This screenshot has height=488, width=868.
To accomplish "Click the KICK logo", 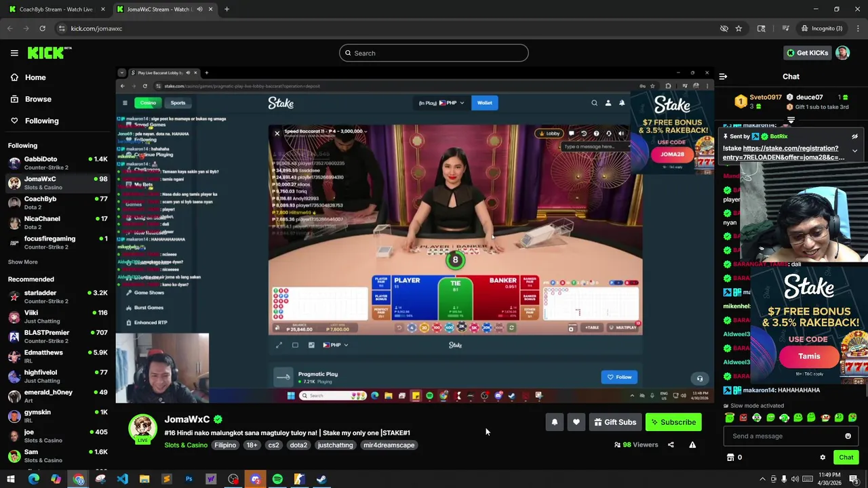I will (50, 53).
